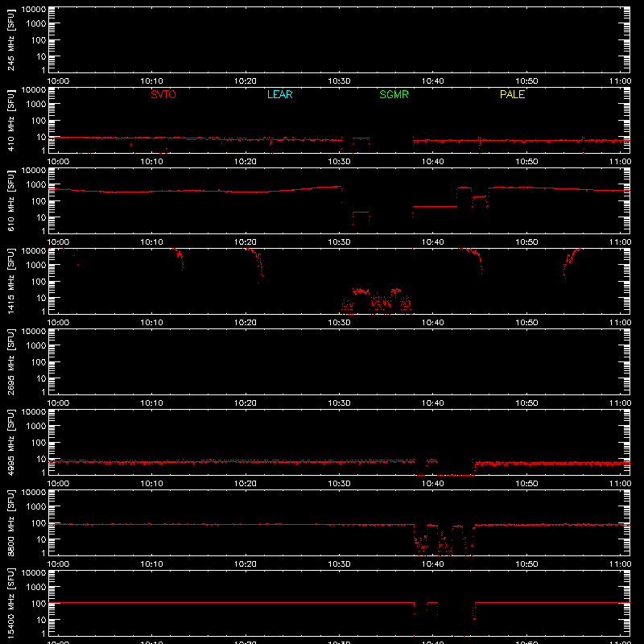644x644 pixels.
Task: Click the 100 tick of 15400 MHz panel
Action: point(39,604)
